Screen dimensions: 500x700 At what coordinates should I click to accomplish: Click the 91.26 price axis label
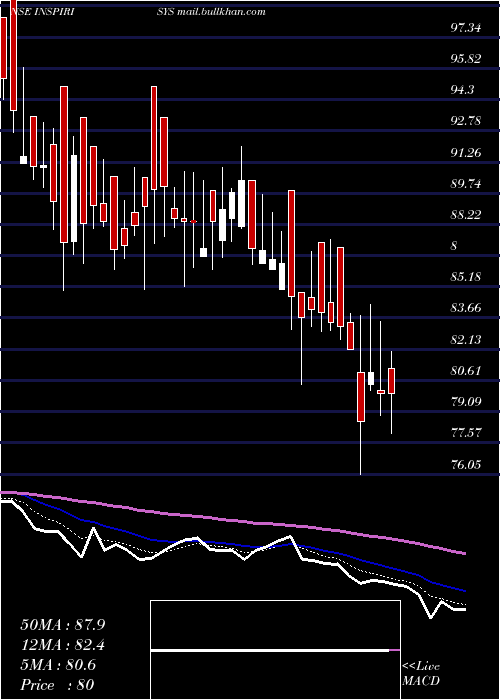click(x=466, y=153)
